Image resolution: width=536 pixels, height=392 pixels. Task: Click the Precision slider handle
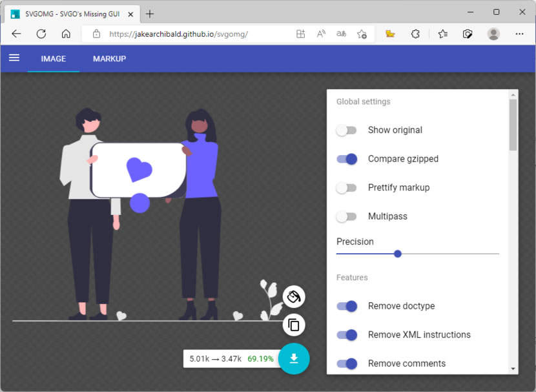pyautogui.click(x=398, y=254)
